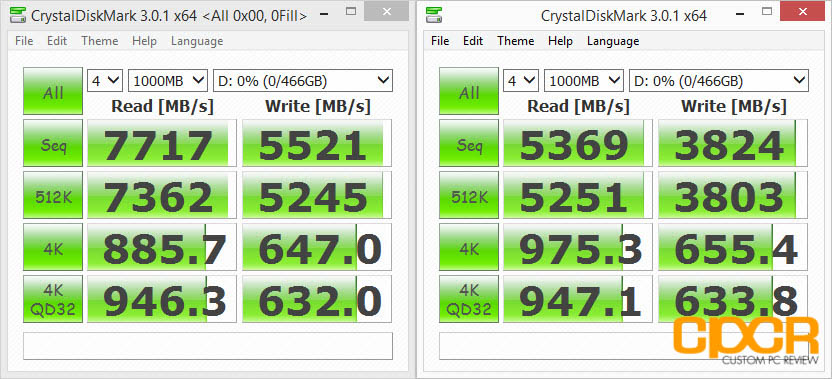
Task: Open File menu in right window
Action: 440,41
